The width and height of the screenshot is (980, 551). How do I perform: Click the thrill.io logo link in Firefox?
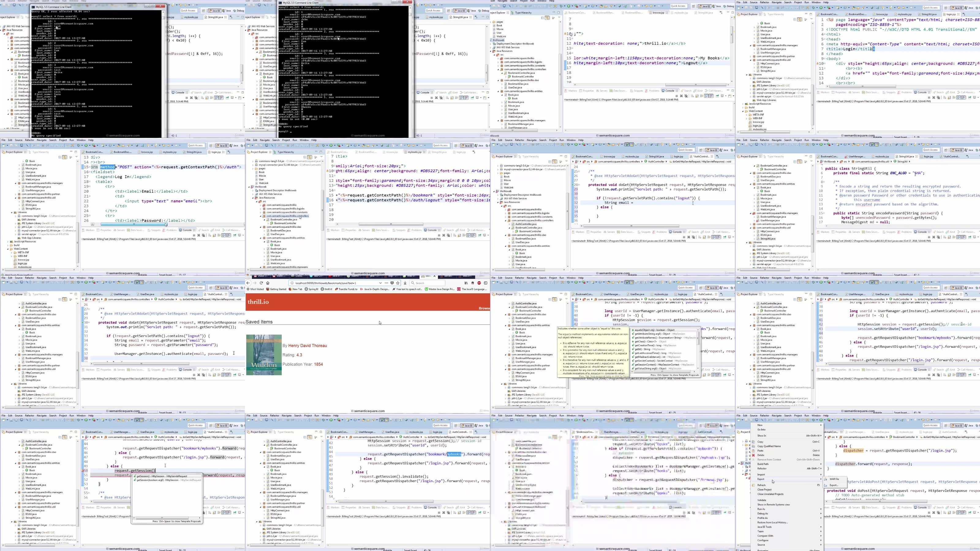(x=258, y=302)
